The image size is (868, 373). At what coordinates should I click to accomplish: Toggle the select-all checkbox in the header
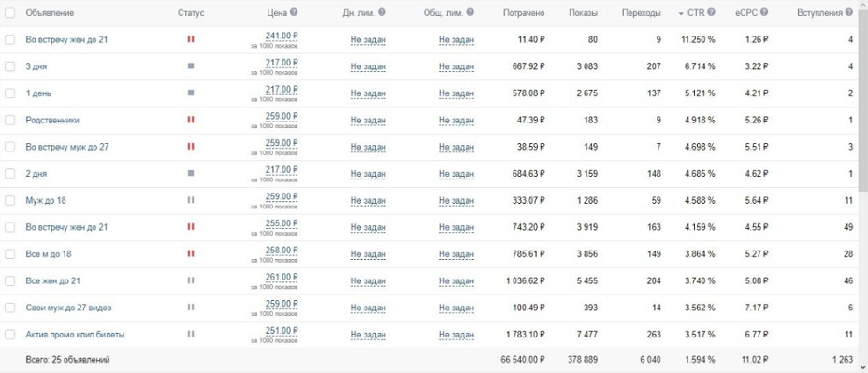(9, 12)
